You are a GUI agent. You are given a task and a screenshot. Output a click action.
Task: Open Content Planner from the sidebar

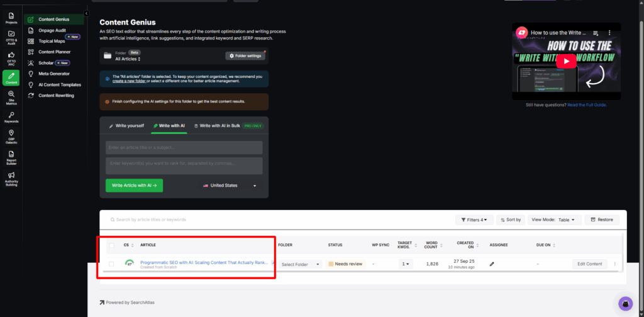pyautogui.click(x=54, y=52)
